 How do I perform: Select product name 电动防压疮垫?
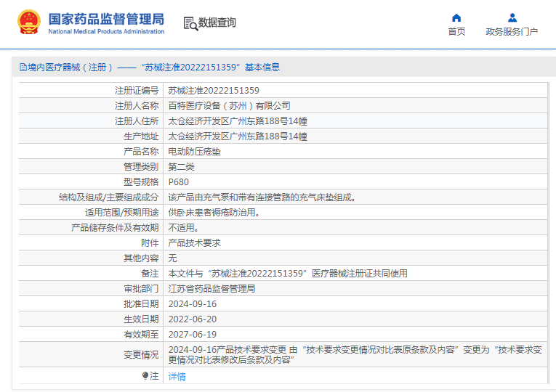point(194,152)
